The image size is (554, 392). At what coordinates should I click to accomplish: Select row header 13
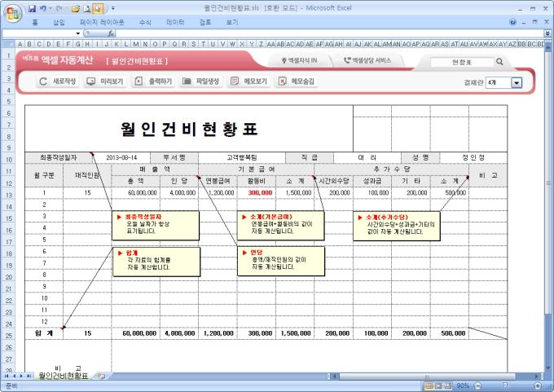[8, 195]
